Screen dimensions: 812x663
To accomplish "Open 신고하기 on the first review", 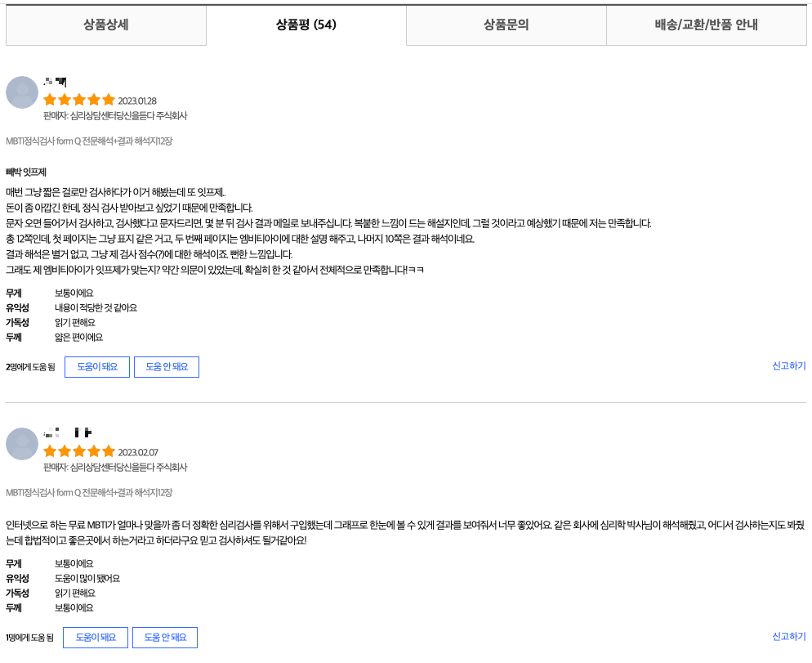I will tap(789, 366).
